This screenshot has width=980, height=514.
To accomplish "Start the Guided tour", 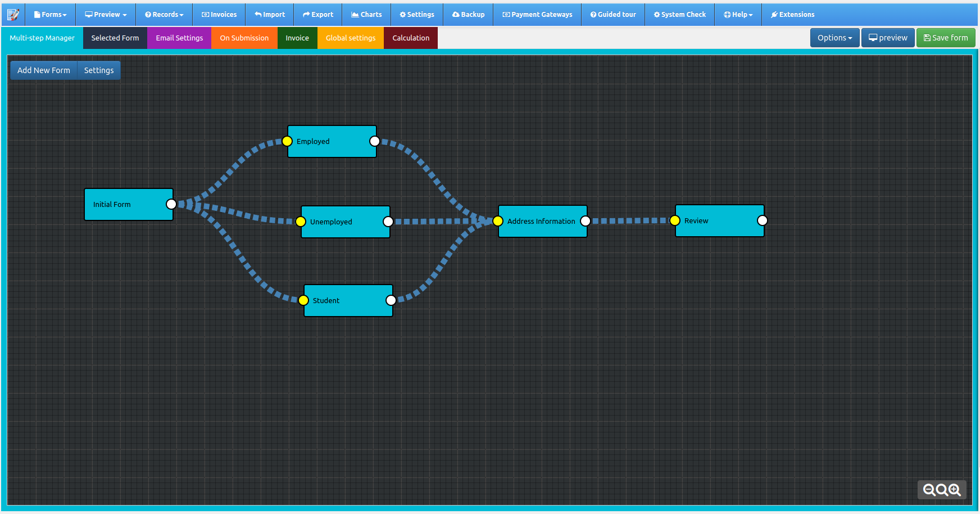I will coord(613,15).
